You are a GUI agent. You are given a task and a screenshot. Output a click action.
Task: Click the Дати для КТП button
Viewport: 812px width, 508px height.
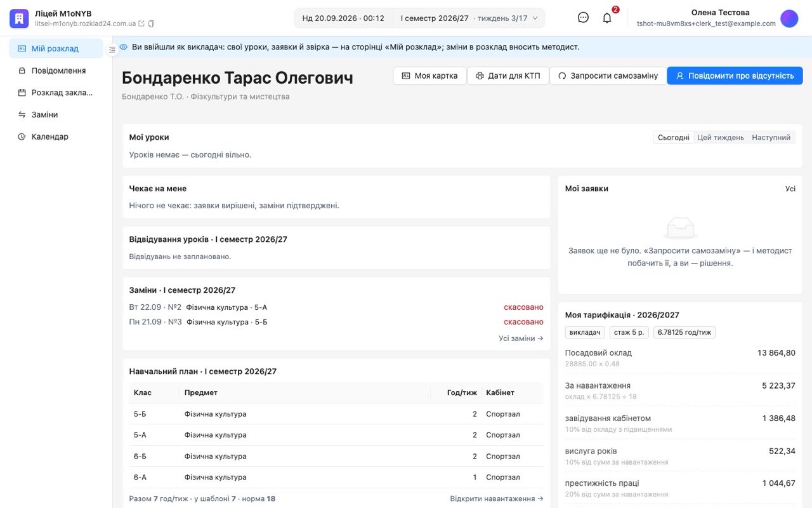click(x=508, y=76)
